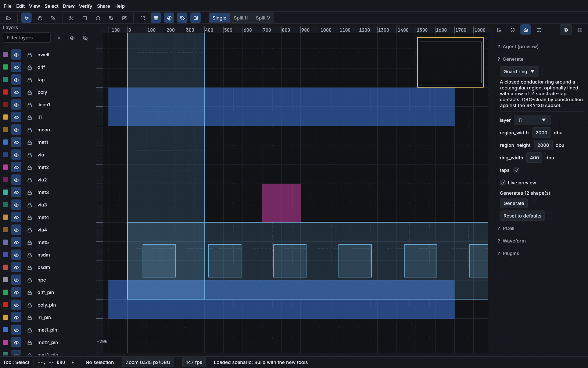Collapse the right sidebar panel icon
The height and width of the screenshot is (368, 588).
tap(580, 30)
